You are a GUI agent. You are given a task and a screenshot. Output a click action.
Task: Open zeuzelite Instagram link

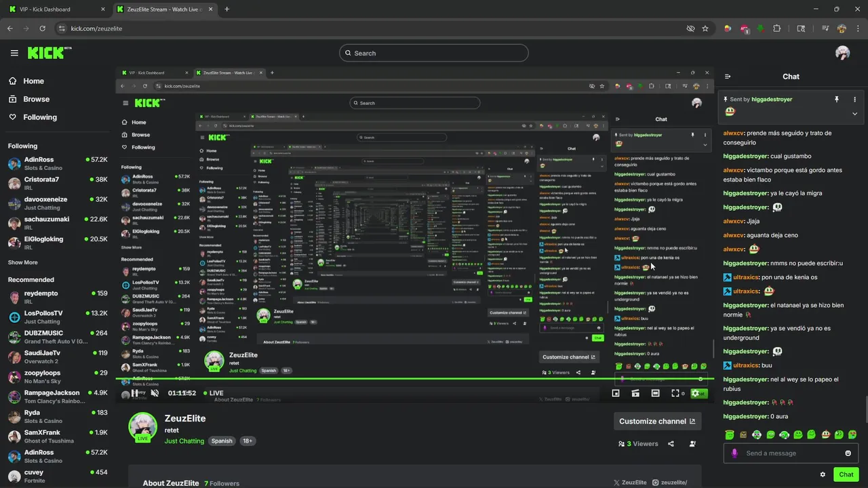tap(670, 483)
